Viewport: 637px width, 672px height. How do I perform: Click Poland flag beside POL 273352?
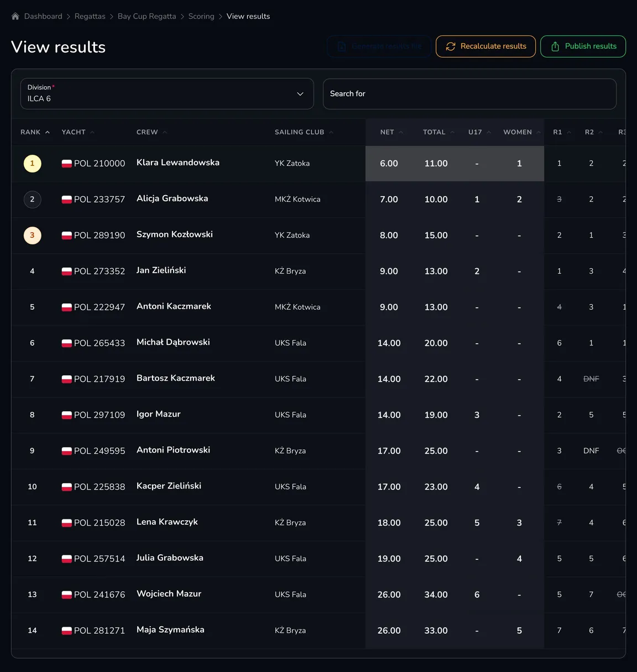[67, 271]
